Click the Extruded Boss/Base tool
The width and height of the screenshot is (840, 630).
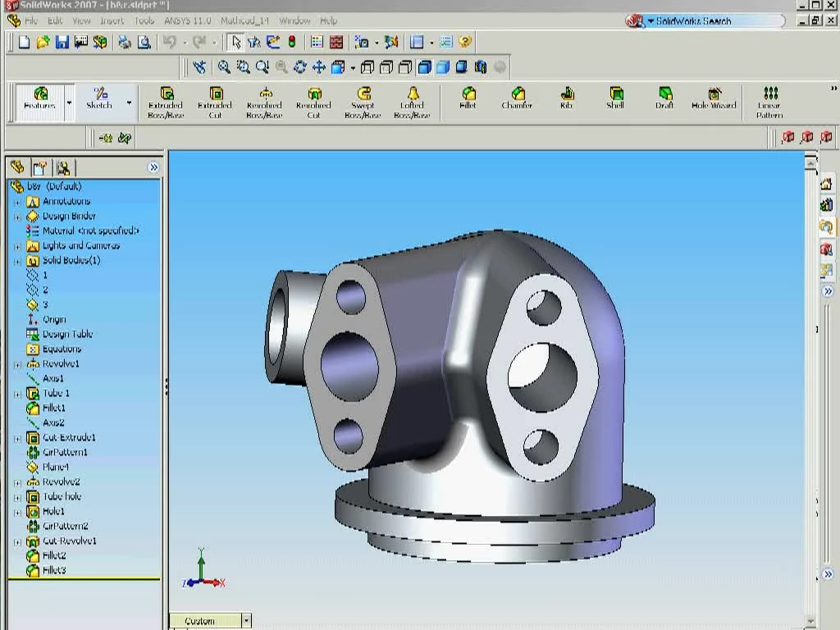[x=166, y=103]
